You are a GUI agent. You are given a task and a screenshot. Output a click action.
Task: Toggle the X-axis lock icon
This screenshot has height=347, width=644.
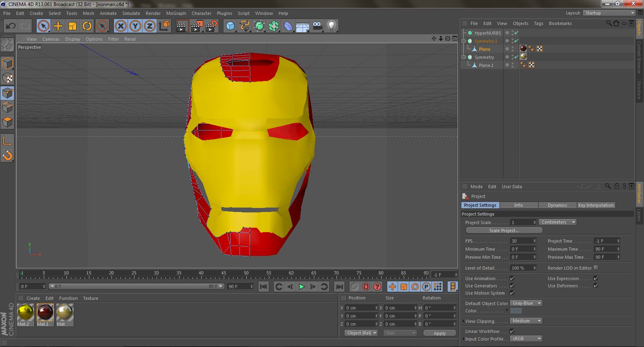coord(120,26)
